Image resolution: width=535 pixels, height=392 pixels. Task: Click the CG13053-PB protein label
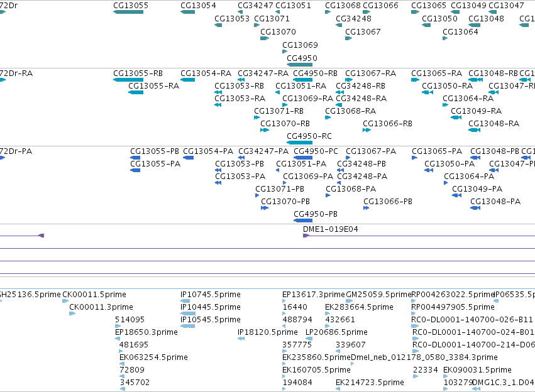240,163
